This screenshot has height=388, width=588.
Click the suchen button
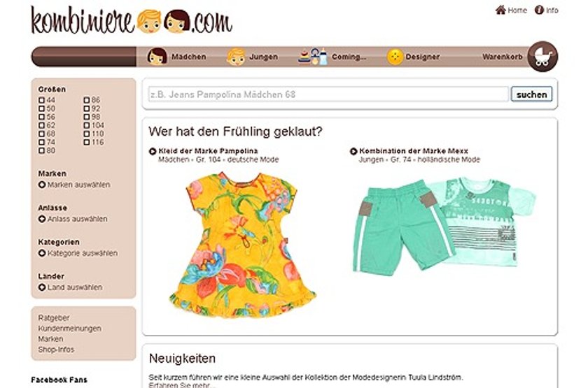tap(531, 94)
